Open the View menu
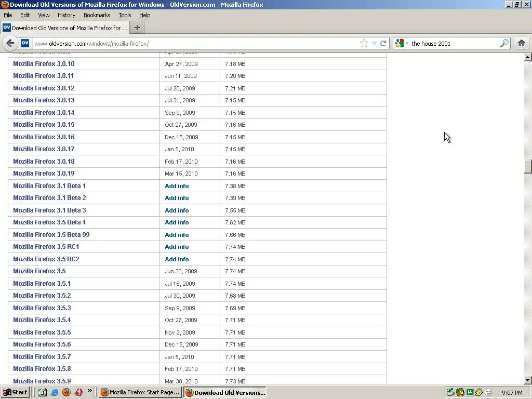The image size is (532, 399). 44,15
